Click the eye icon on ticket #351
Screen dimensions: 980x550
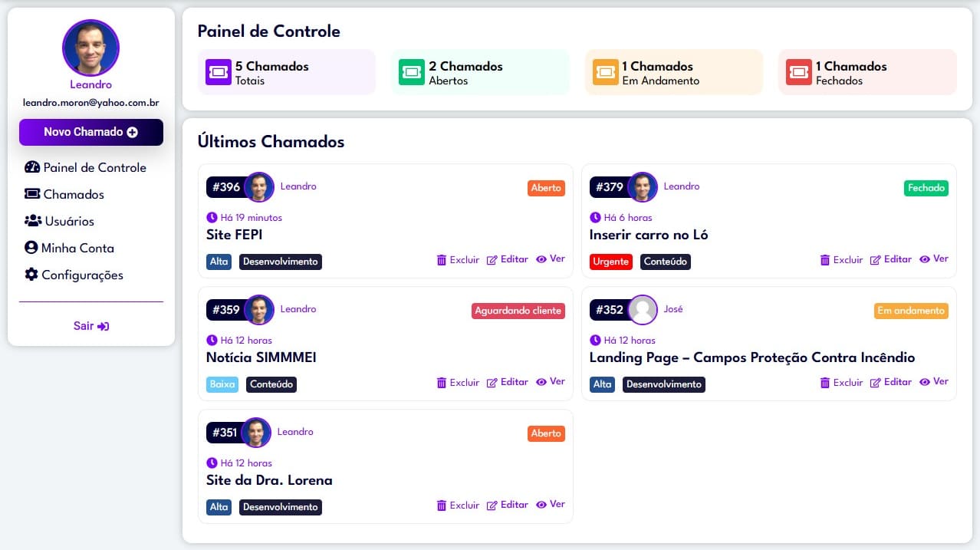click(541, 505)
